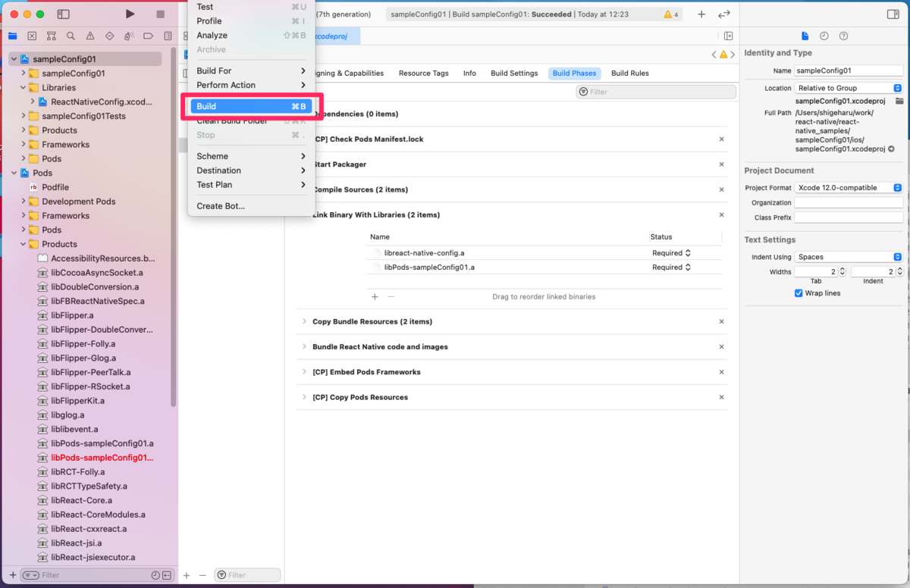Toggle the Wrap lines checkbox

[799, 293]
